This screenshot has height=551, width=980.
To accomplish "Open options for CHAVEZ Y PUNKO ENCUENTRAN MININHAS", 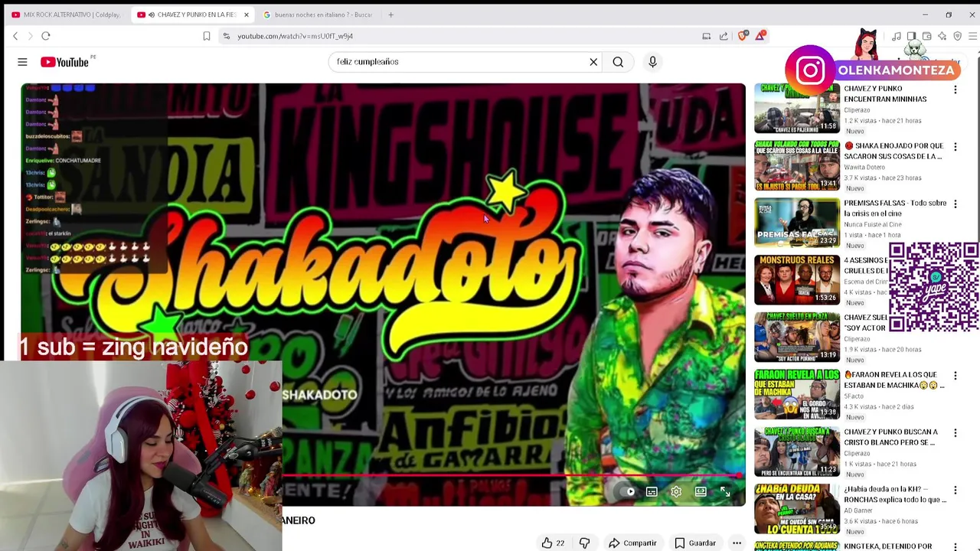I will tap(955, 90).
